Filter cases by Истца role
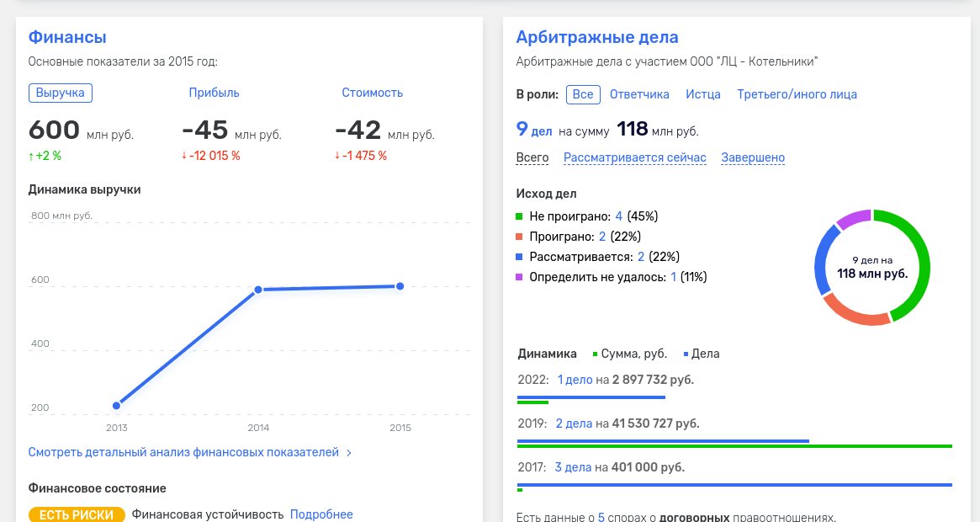The image size is (980, 522). point(702,94)
